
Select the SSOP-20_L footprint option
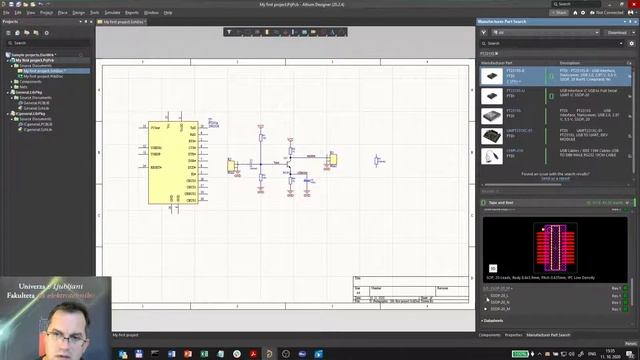pyautogui.click(x=498, y=296)
